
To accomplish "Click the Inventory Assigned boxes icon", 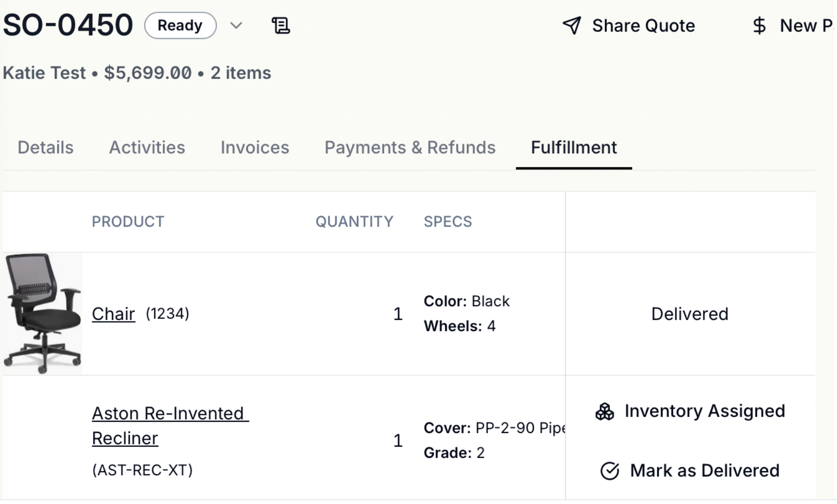I will tap(605, 411).
